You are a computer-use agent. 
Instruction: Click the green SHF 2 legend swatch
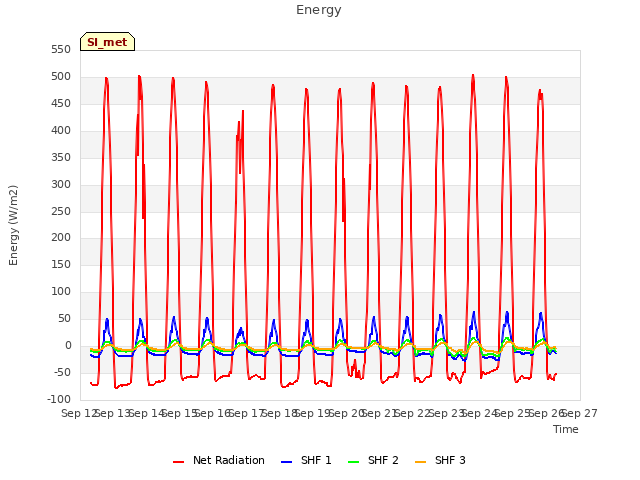pos(353,462)
